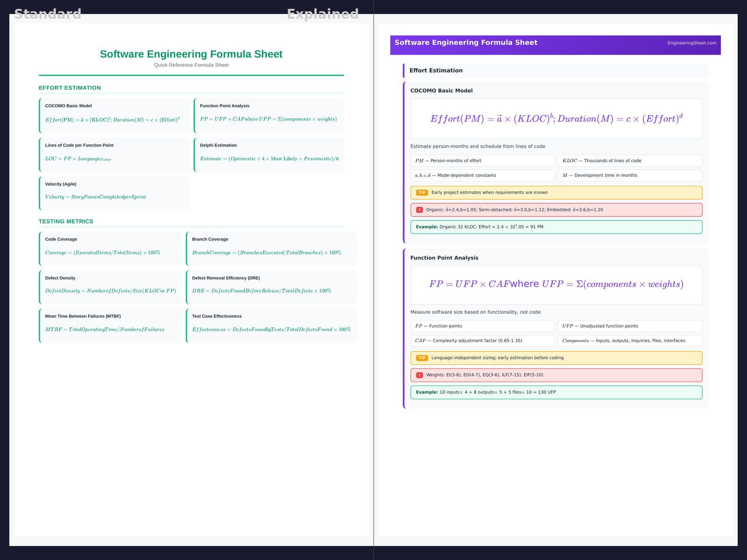Switch to the Explained view label
747x560 pixels.
(x=323, y=14)
